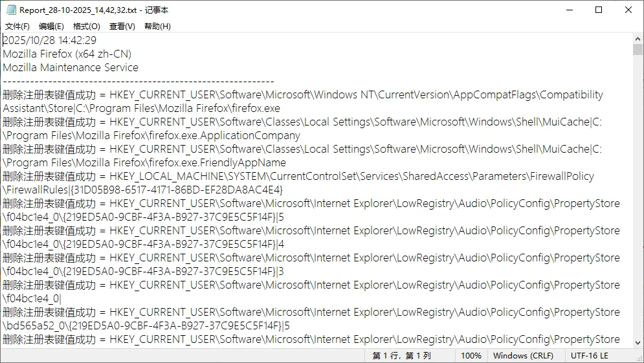644x363 pixels.
Task: Click the resize grip at window corner
Action: coord(639,358)
